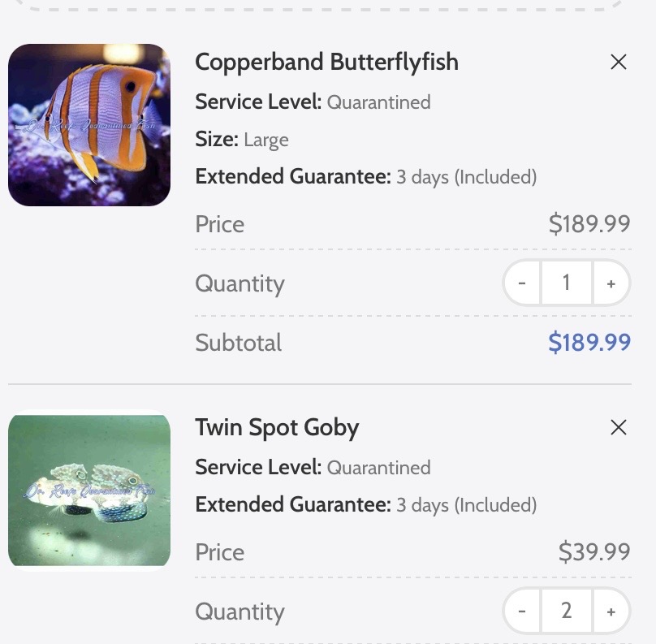Select the Copperband Butterflyfish quantity field showing 1

point(567,283)
